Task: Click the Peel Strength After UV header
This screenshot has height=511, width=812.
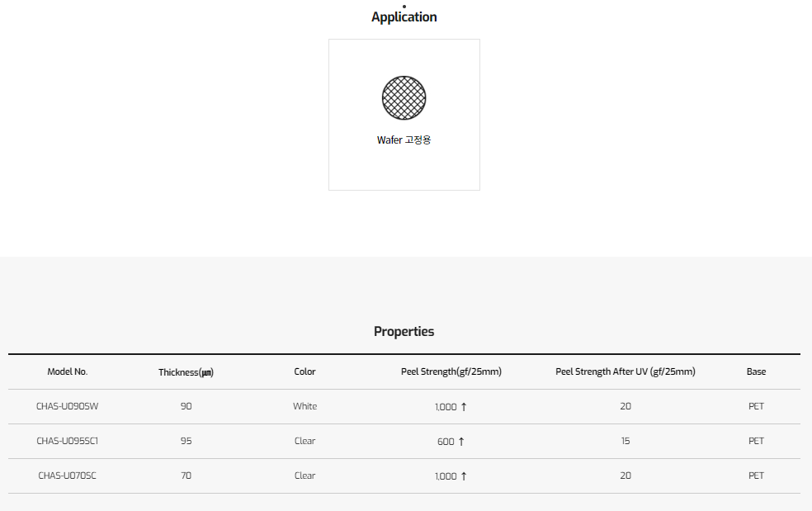Action: point(625,371)
